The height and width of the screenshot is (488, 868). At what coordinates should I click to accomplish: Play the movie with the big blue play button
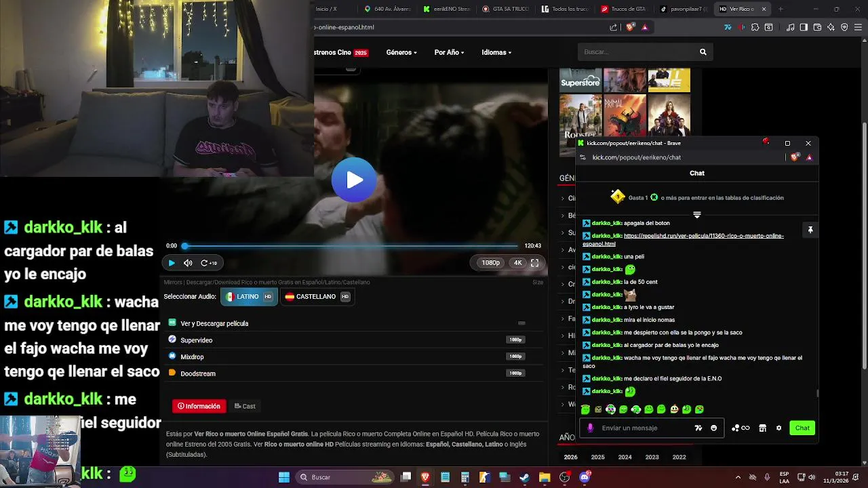(x=353, y=180)
